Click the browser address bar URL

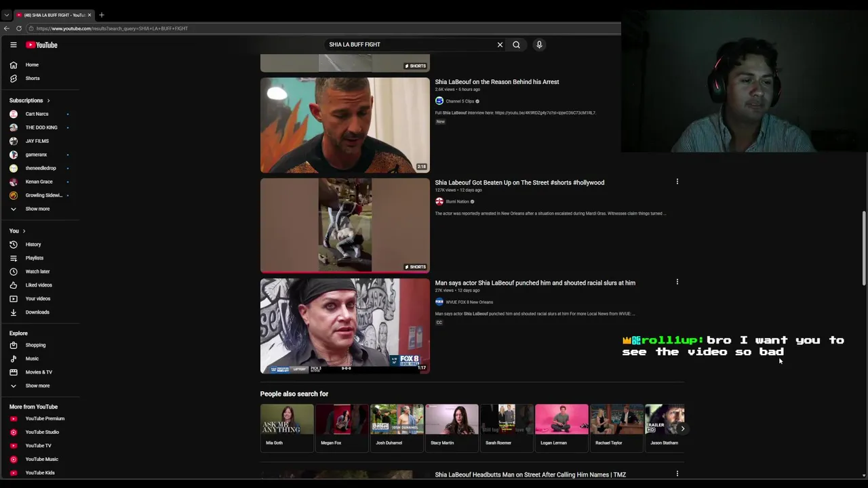(112, 28)
